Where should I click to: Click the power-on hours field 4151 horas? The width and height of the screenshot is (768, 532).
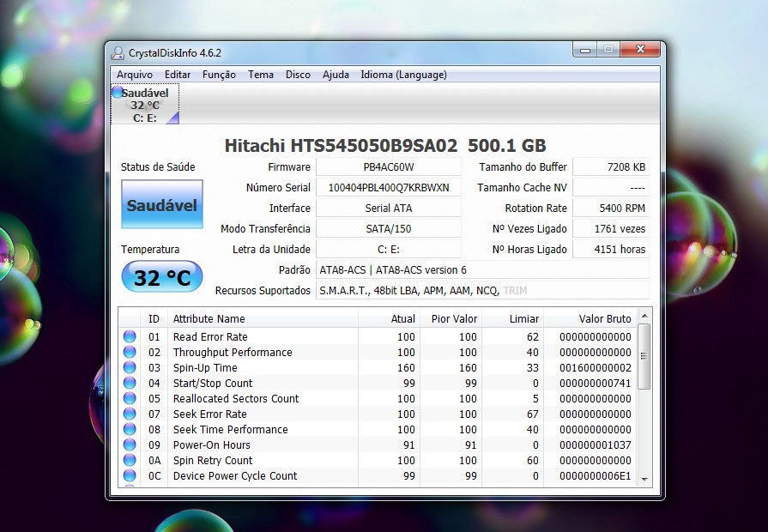(x=611, y=250)
